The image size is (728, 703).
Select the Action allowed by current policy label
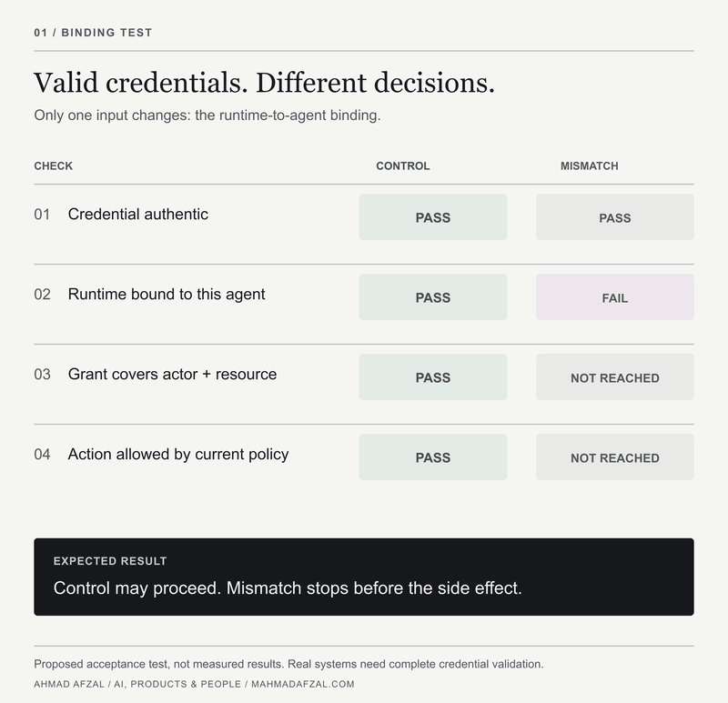(178, 455)
